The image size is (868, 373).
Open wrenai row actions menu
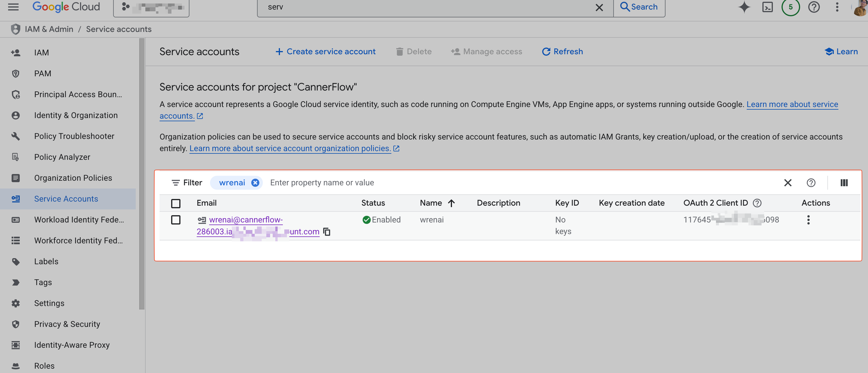tap(808, 220)
